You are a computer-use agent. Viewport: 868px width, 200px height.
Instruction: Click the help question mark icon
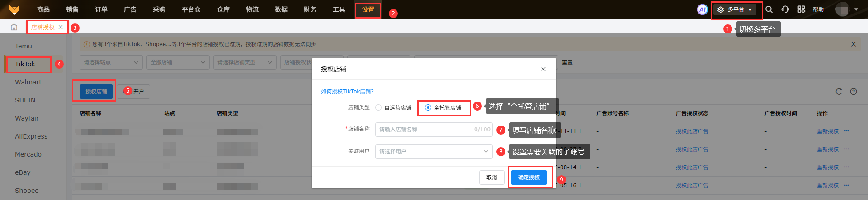tap(854, 92)
